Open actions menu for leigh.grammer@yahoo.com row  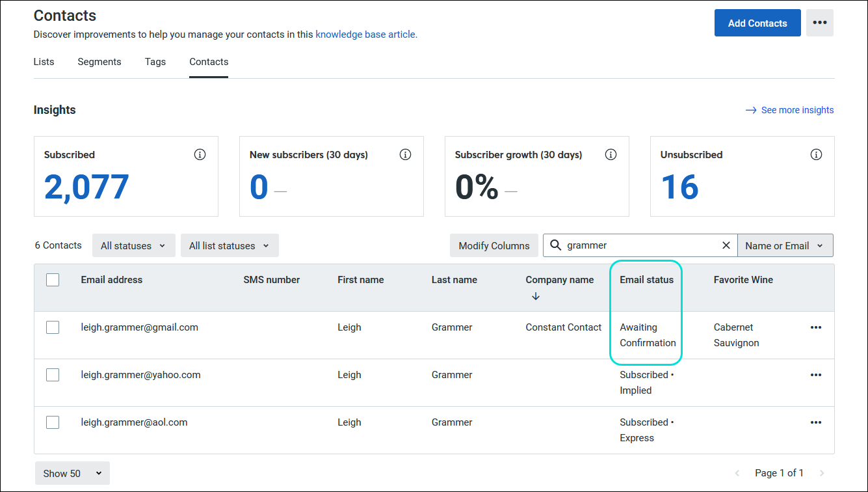tap(816, 375)
